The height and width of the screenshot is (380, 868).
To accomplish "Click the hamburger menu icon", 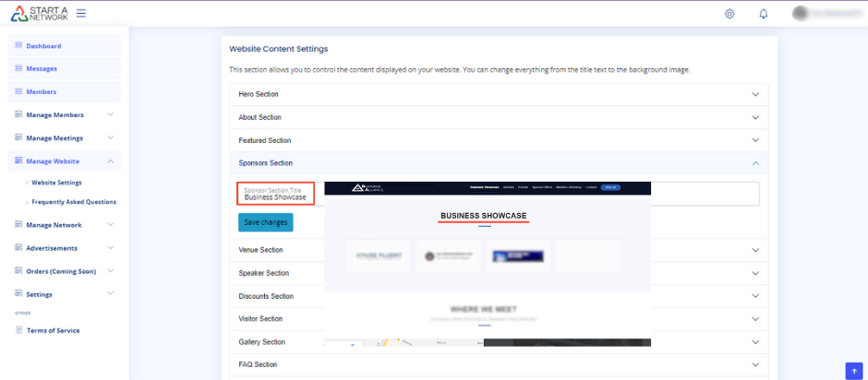I will [x=81, y=14].
